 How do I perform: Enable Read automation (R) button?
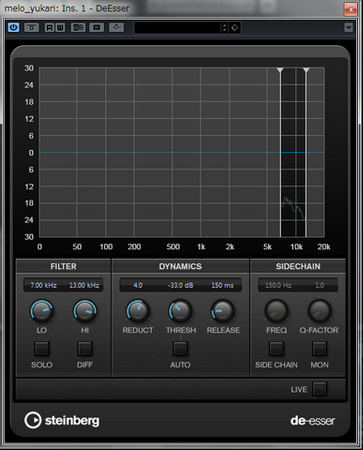point(49,27)
